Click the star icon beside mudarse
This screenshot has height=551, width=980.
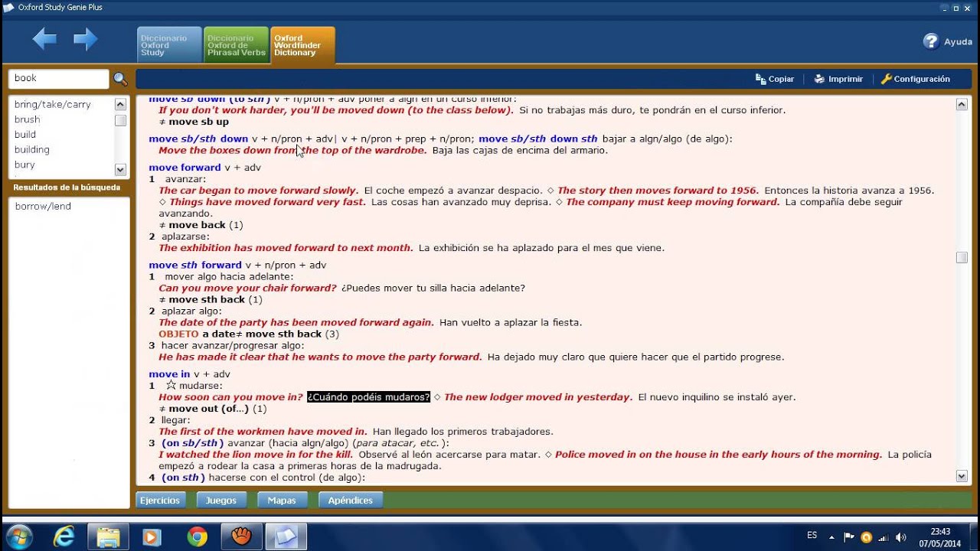(171, 385)
